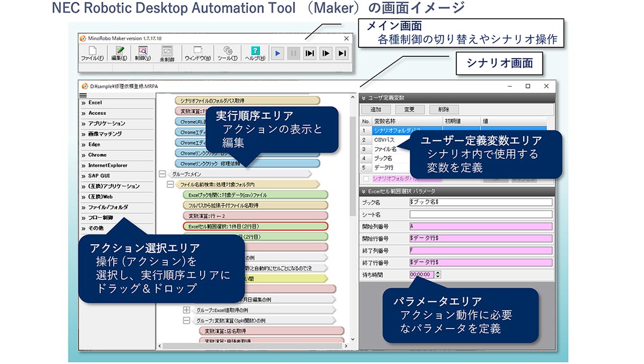Open the ツール(T) tools gear icon
The image size is (644, 364).
(228, 54)
